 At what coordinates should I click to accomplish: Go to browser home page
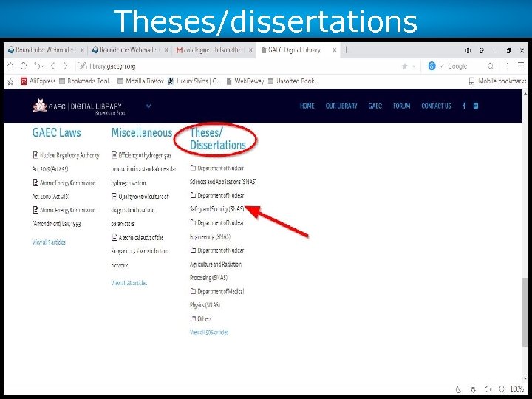[x=11, y=66]
